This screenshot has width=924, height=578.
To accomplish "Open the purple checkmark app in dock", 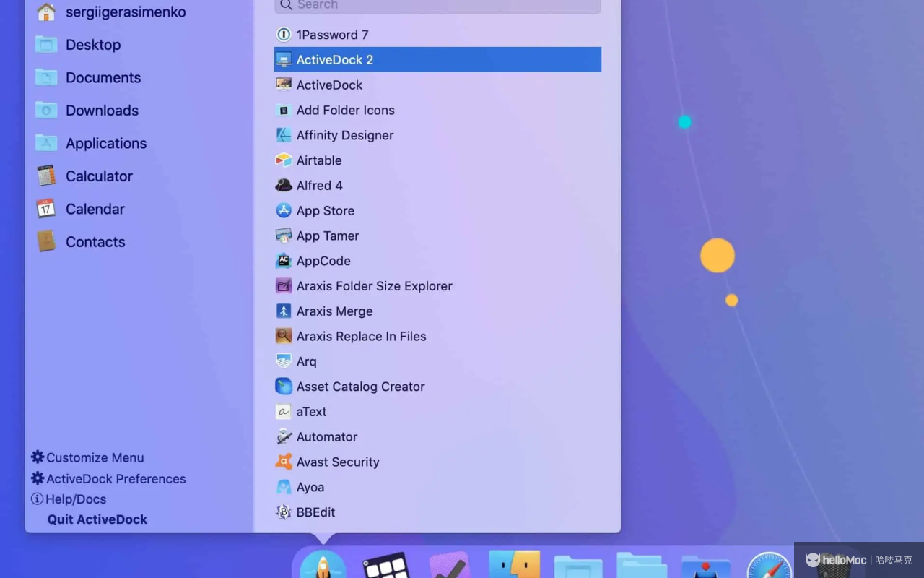I will pos(449,565).
